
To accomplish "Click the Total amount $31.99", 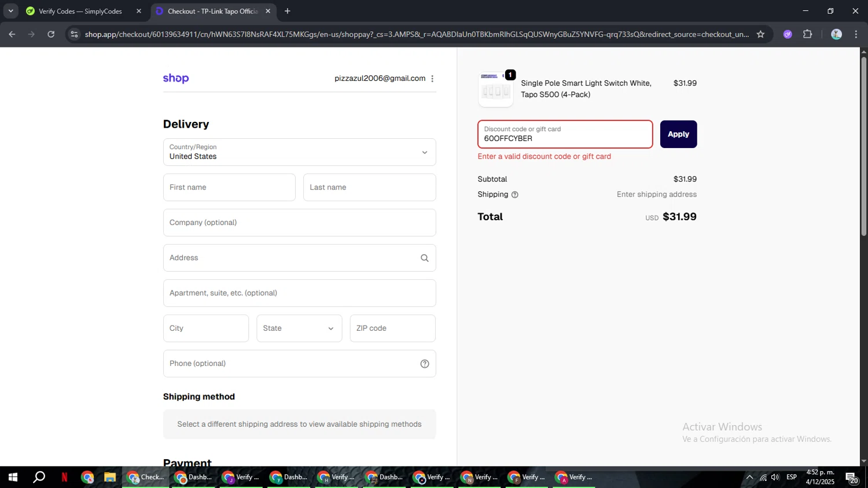I will (x=679, y=217).
